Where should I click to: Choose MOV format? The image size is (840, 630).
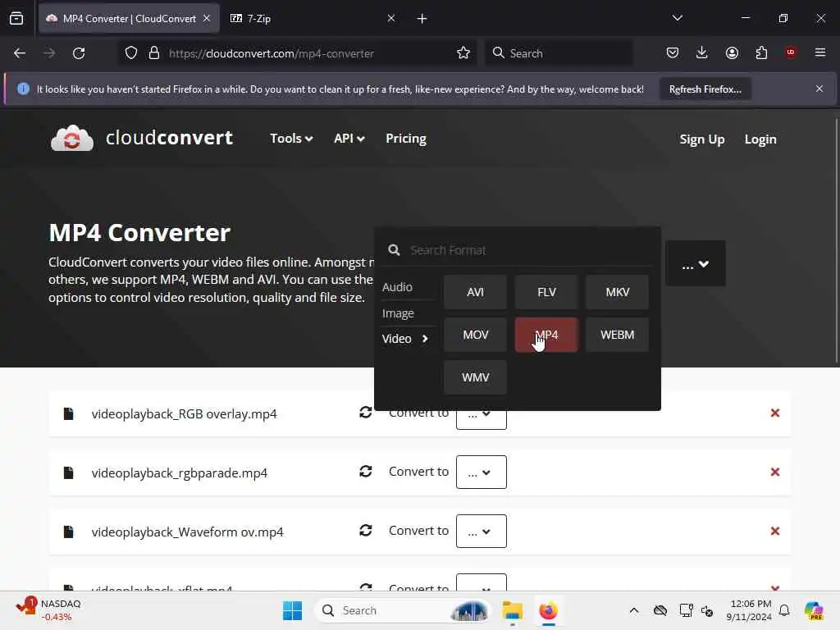click(475, 335)
